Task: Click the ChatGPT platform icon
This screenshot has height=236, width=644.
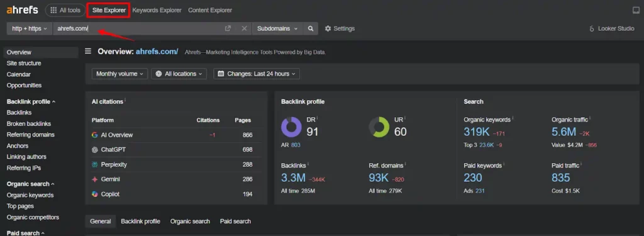Action: pyautogui.click(x=94, y=150)
